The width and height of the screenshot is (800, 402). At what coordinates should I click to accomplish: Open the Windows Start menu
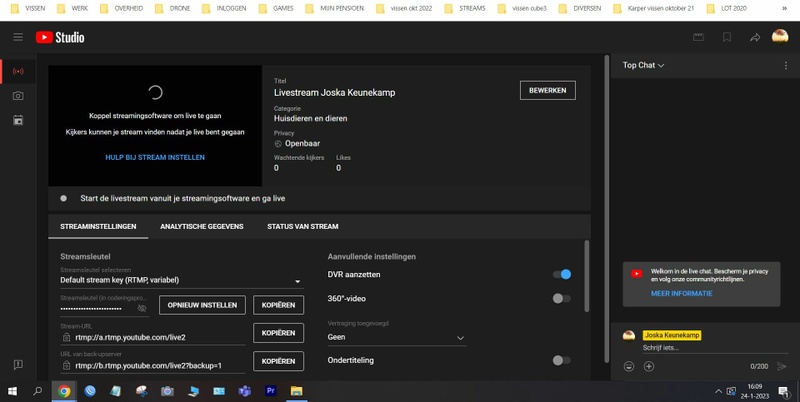[x=12, y=391]
